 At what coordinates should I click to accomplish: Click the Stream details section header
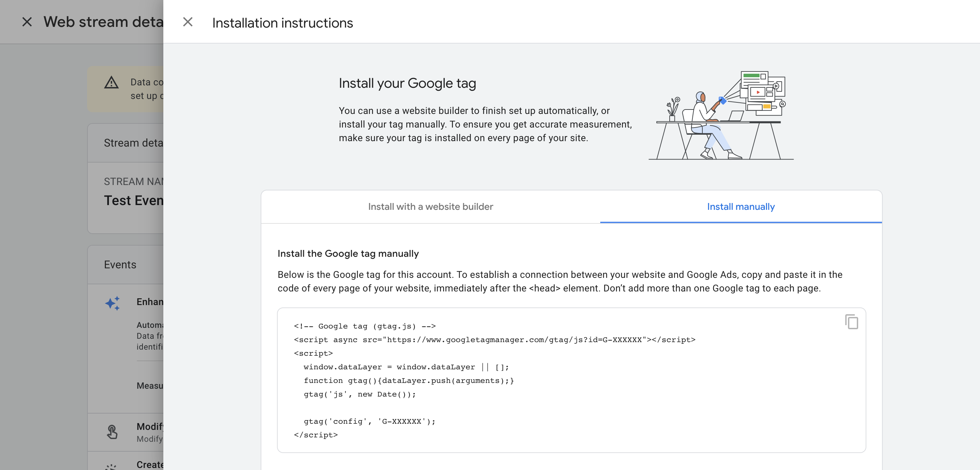pos(133,143)
